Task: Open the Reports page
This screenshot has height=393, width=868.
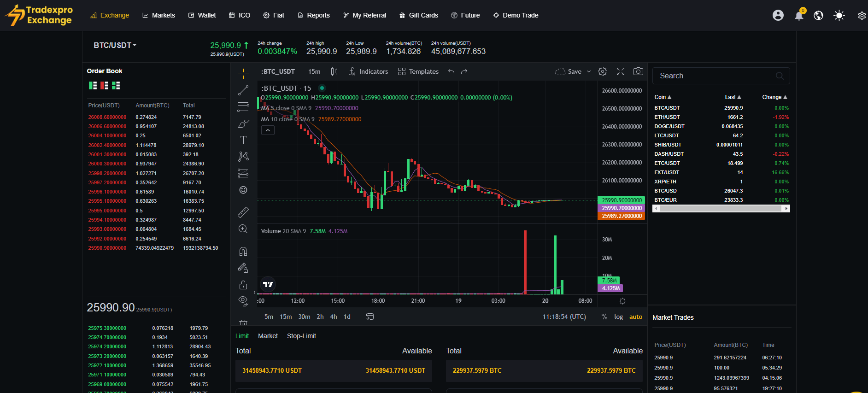Action: 313,15
